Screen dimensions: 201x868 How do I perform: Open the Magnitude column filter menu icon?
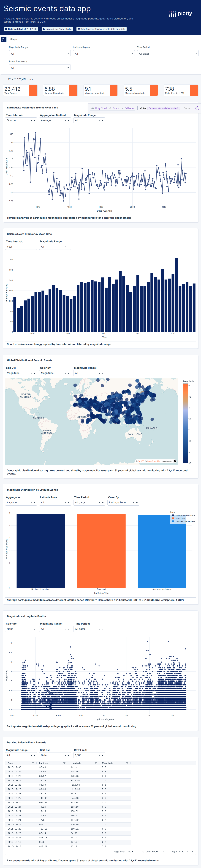127,763
